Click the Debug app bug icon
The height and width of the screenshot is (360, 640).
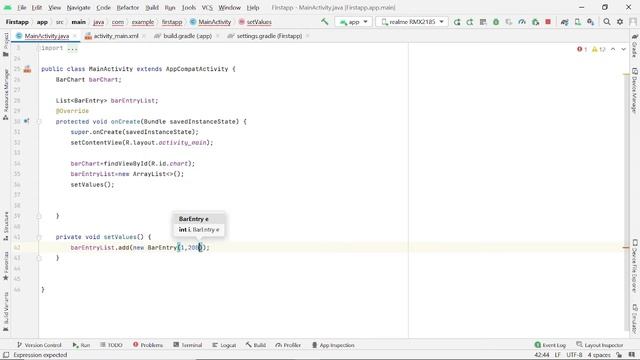pyautogui.click(x=496, y=22)
